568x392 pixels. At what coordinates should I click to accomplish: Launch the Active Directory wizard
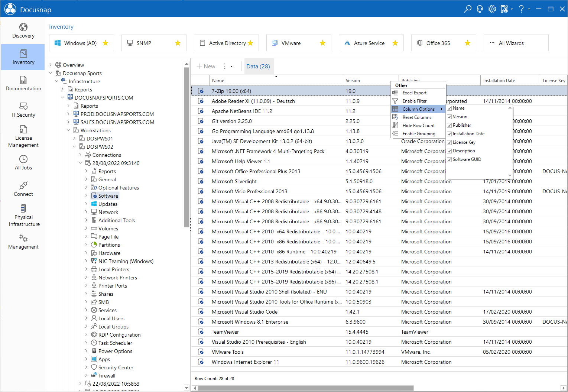point(226,43)
